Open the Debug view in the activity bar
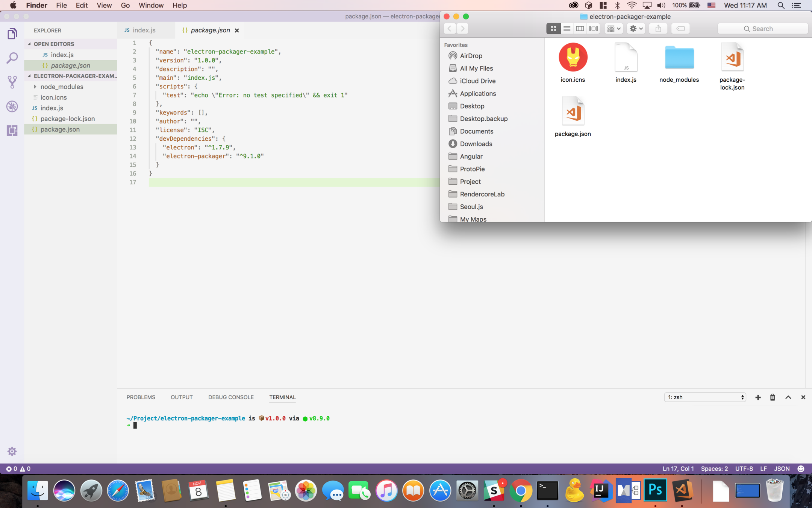 [x=12, y=106]
